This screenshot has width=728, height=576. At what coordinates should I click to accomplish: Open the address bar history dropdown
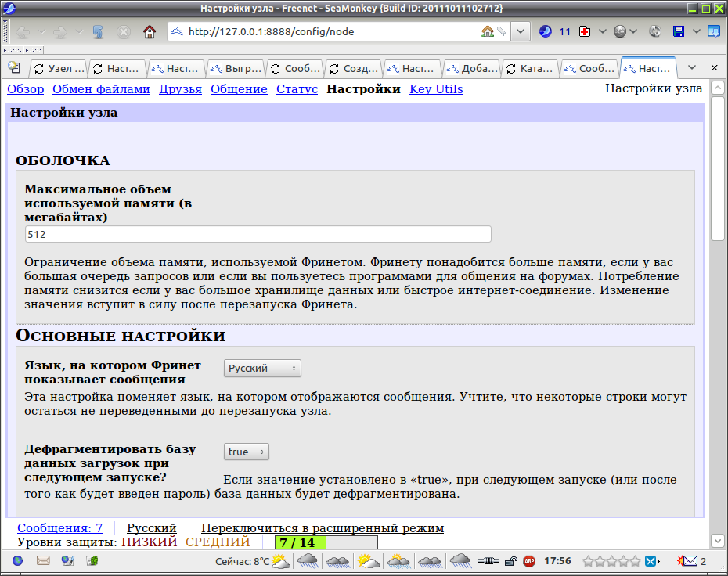[521, 31]
